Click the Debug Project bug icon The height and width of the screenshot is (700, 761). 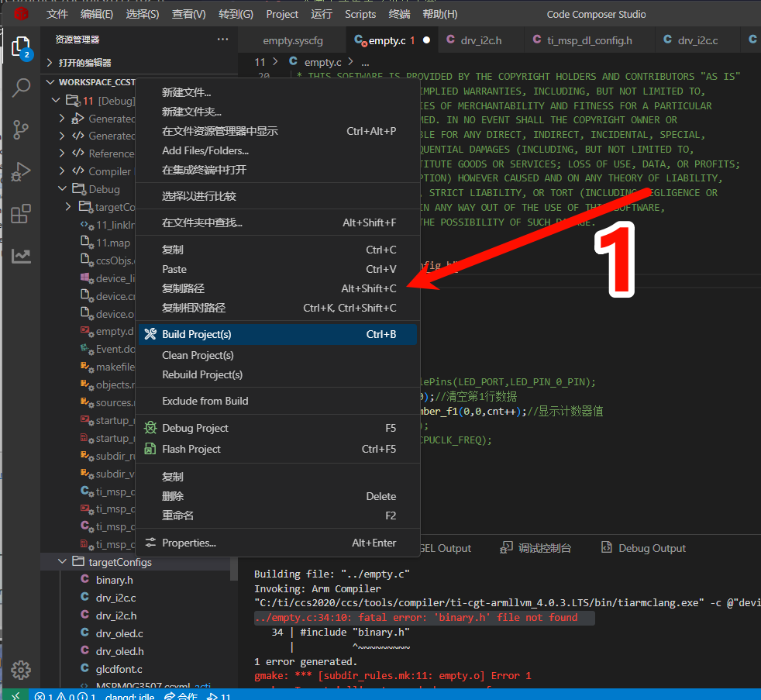[x=150, y=428]
